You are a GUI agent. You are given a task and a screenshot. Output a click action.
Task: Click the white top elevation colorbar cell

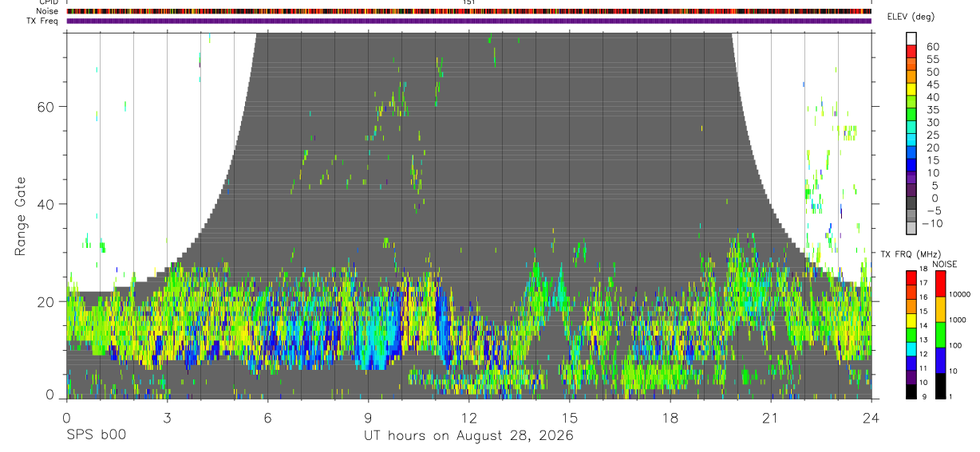coord(911,38)
